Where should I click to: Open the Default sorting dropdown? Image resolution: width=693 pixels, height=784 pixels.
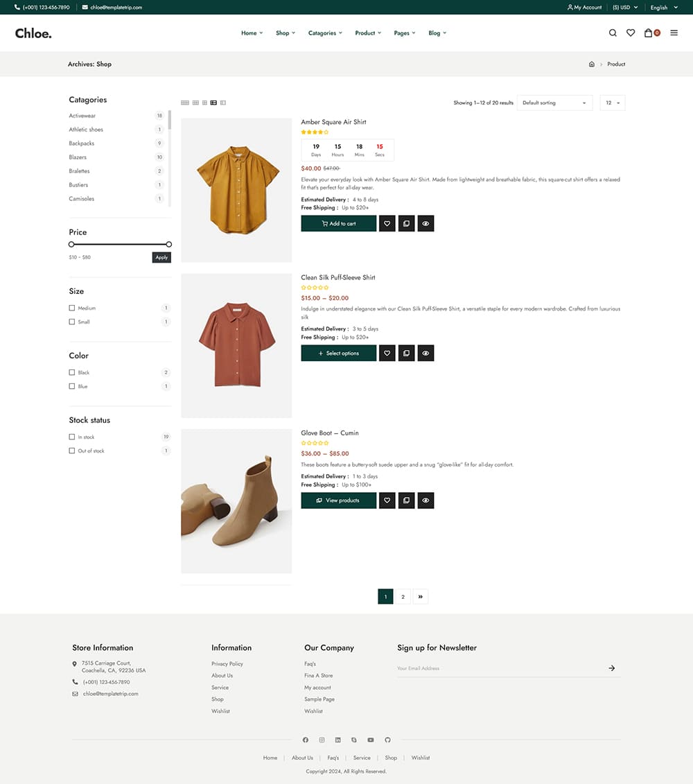(554, 103)
